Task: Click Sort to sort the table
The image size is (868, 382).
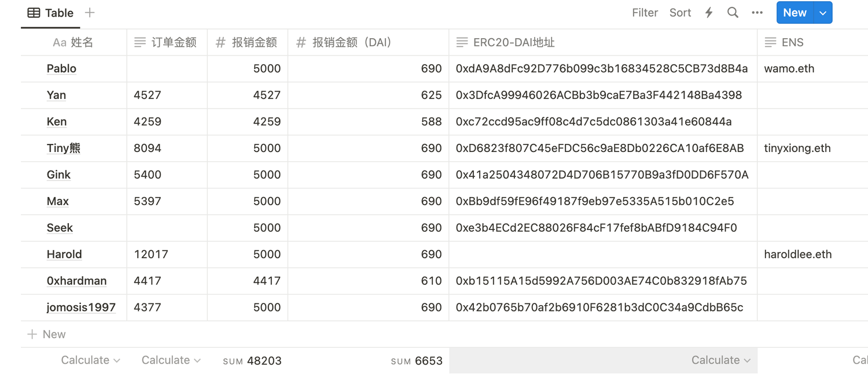Action: [680, 12]
